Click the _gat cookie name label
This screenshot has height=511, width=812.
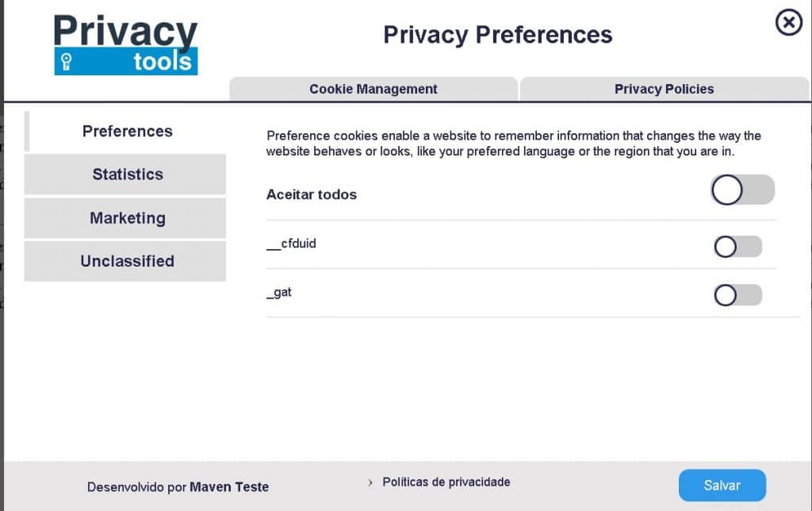[279, 292]
